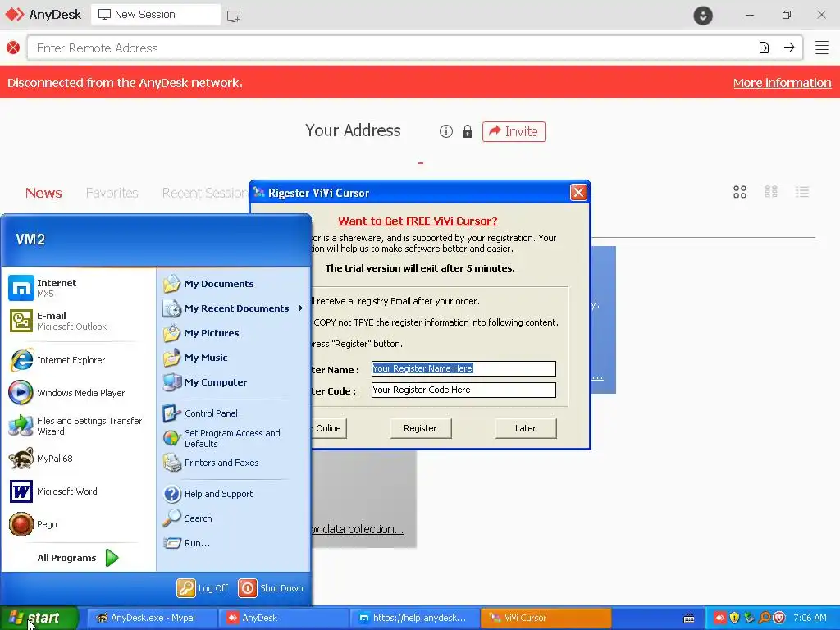Open E-mail Microsoft Outlook
840x630 pixels.
click(x=78, y=321)
